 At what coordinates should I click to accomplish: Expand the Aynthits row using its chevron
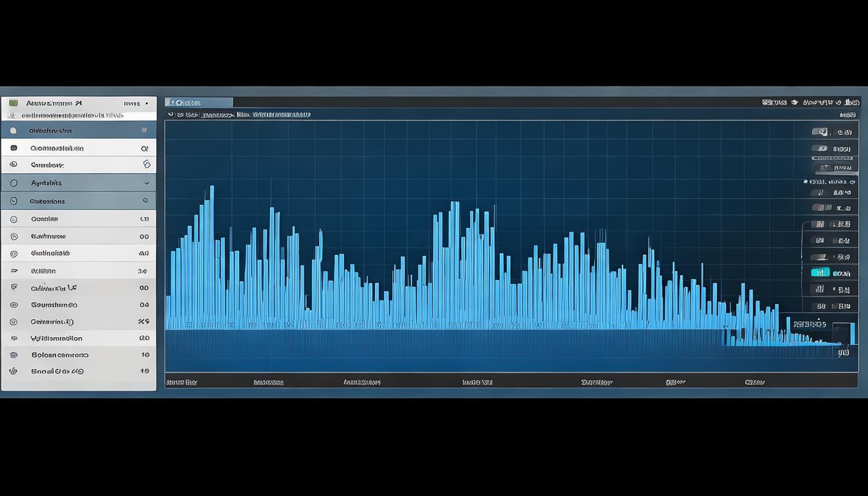pos(146,183)
